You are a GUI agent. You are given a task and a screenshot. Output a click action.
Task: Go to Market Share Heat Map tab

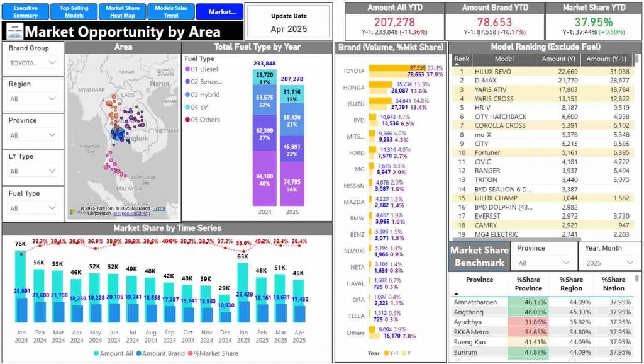click(123, 11)
